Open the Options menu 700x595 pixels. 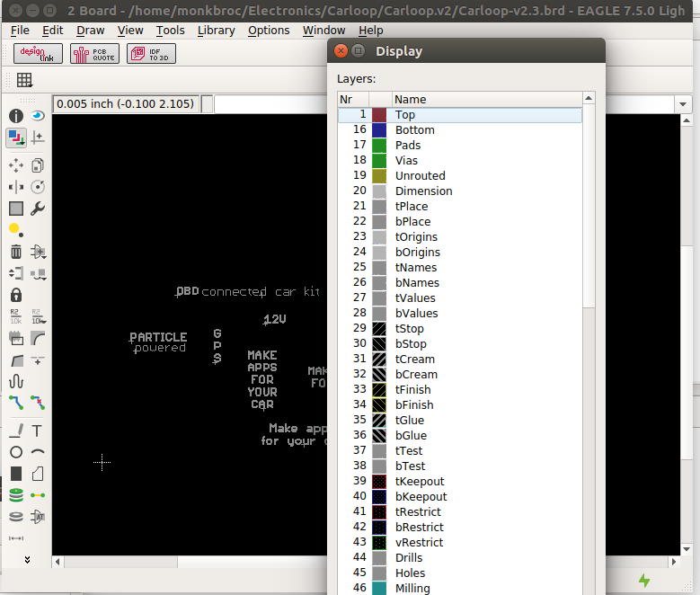(x=269, y=31)
